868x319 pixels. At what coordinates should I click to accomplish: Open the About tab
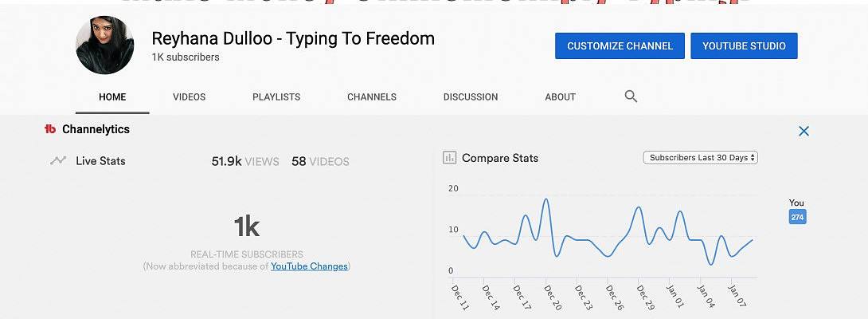click(x=560, y=97)
